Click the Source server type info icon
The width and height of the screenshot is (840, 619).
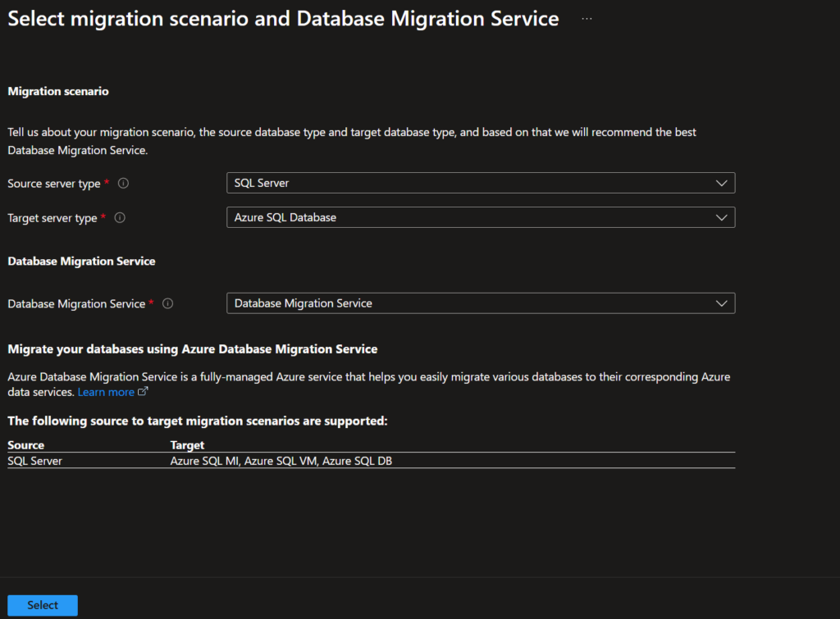coord(123,184)
